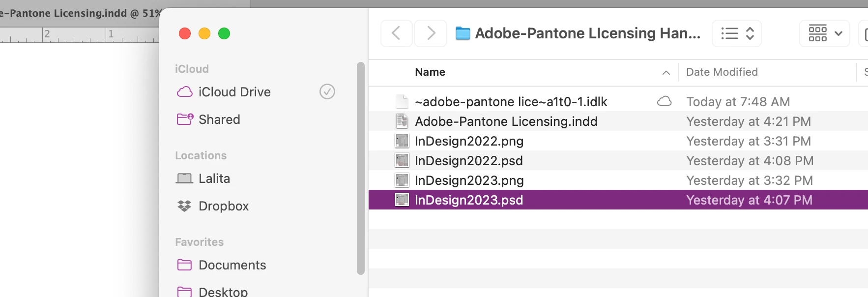Open Shared in the sidebar
The image size is (868, 297).
tap(219, 119)
